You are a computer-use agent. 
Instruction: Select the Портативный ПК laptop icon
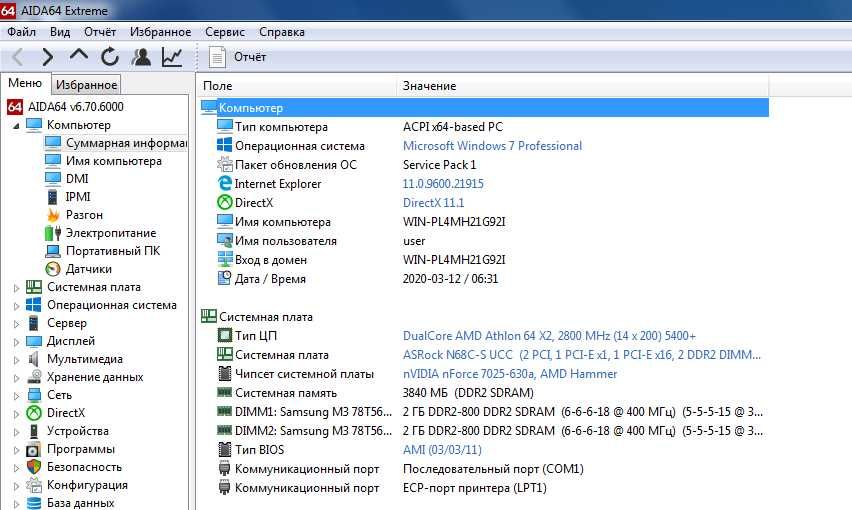(53, 251)
